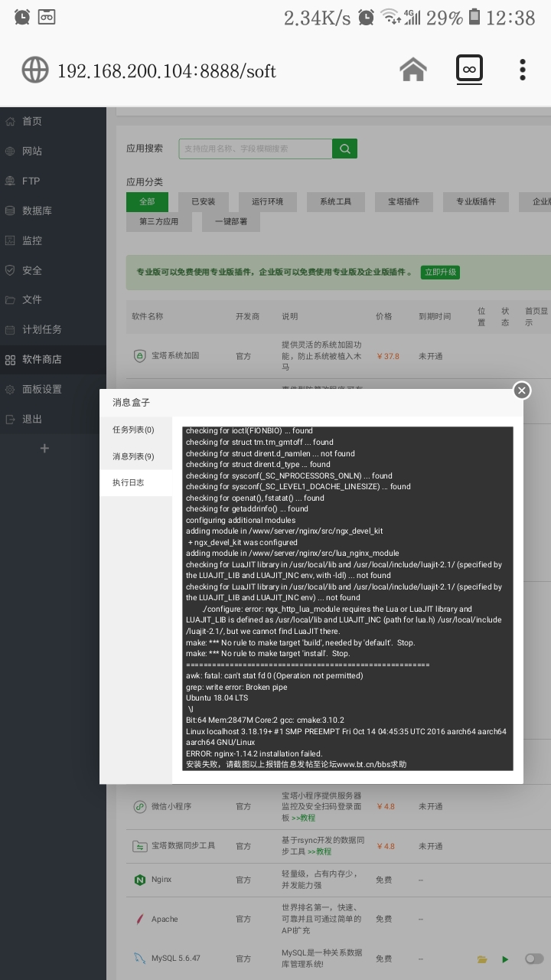The height and width of the screenshot is (980, 551).
Task: Close the 消息盒子 dialog
Action: coord(522,390)
